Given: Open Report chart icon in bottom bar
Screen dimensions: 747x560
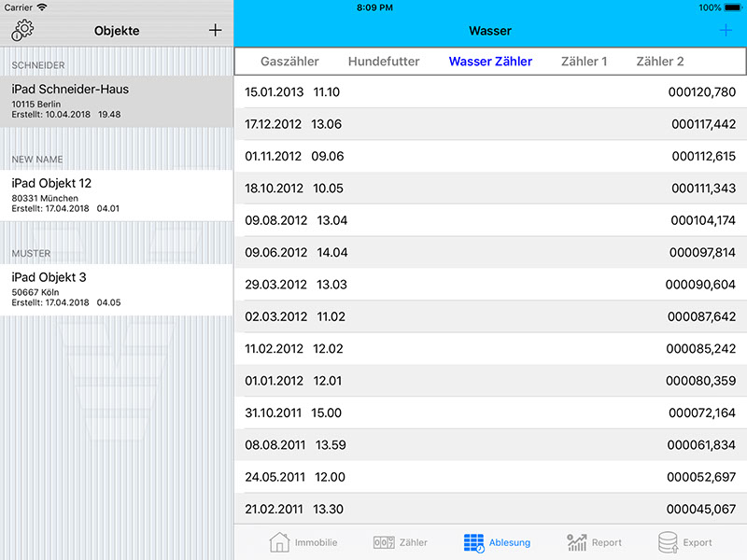Looking at the screenshot, I should coord(576,542).
